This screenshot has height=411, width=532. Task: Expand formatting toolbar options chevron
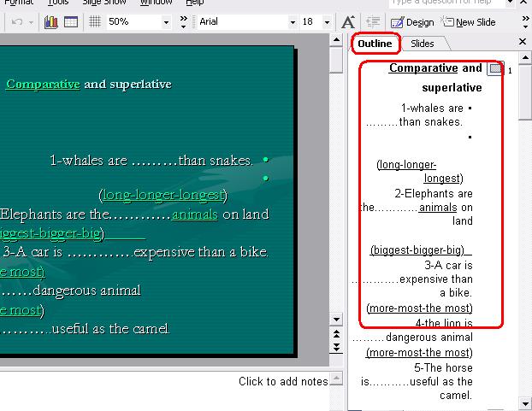click(525, 21)
